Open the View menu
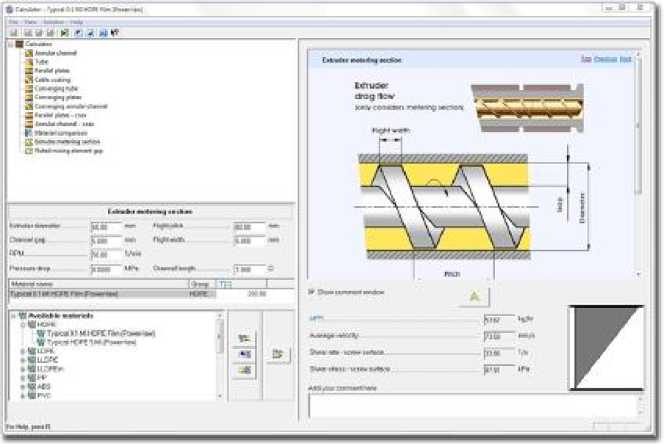This screenshot has width=665, height=444. (x=30, y=22)
